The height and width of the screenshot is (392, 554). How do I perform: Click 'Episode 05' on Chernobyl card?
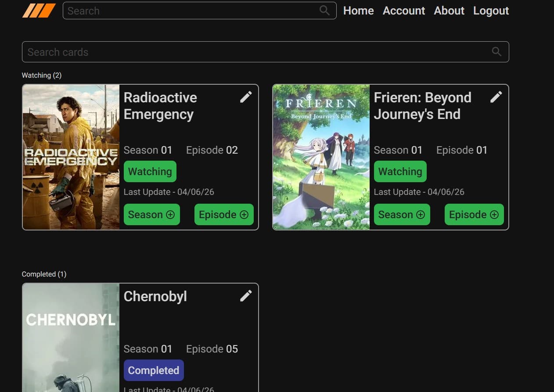click(212, 349)
